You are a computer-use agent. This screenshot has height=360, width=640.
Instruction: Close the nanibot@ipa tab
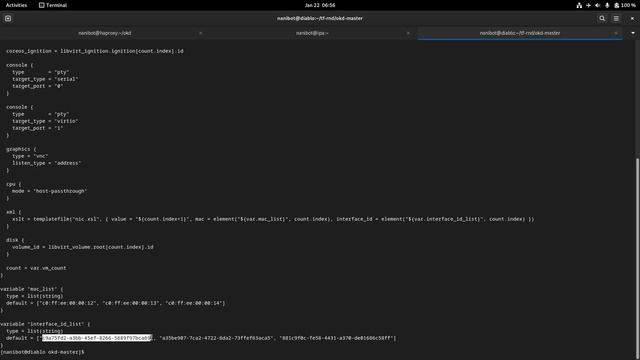408,33
